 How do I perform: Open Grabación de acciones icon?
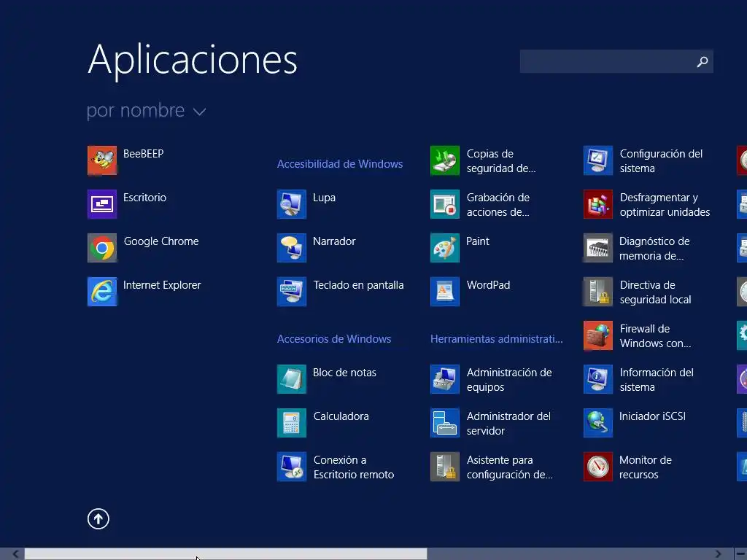coord(445,204)
